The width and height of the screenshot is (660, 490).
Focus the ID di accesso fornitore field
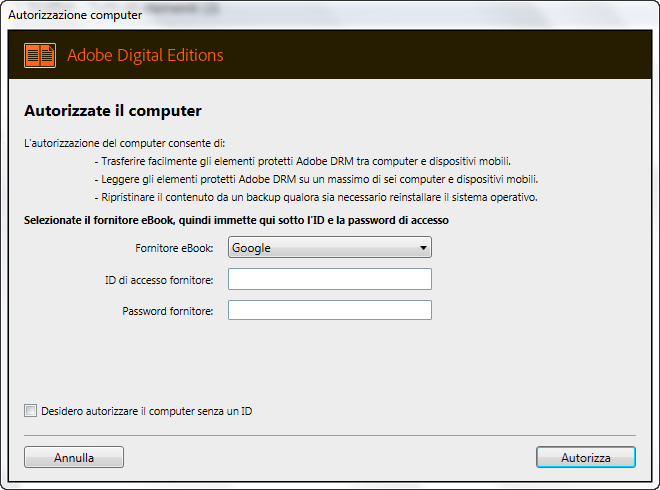tap(330, 279)
